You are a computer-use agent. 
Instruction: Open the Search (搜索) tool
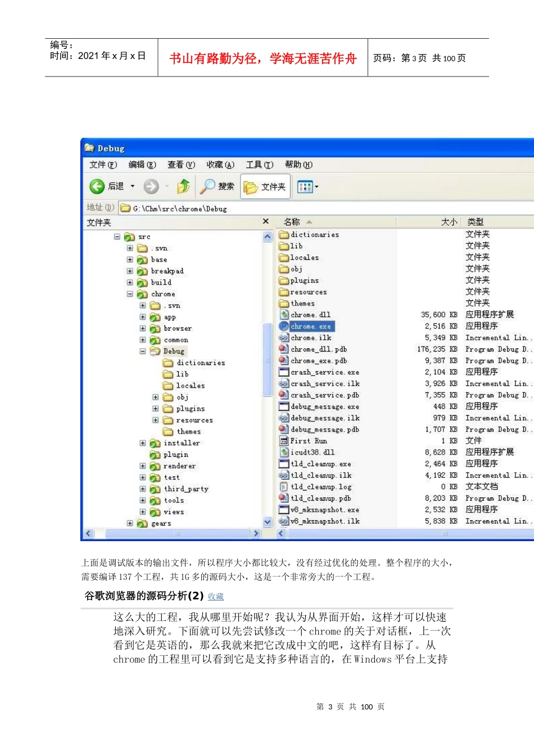coord(218,186)
